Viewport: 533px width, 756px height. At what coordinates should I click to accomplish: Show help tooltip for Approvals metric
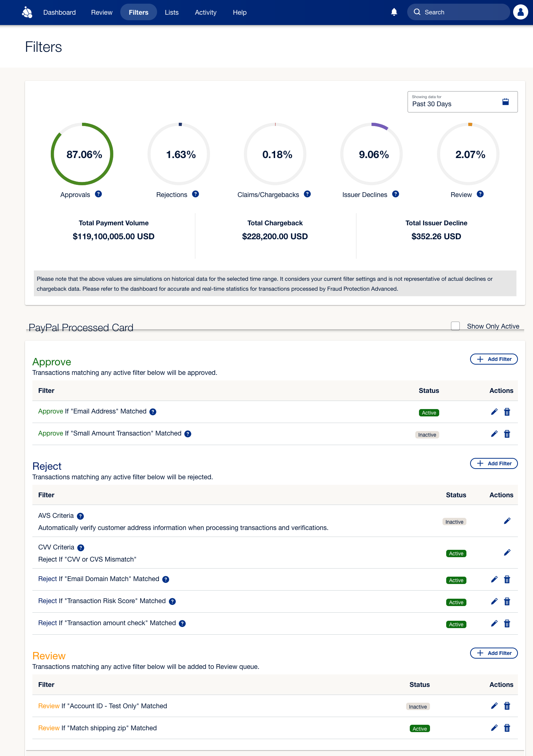pyautogui.click(x=98, y=194)
